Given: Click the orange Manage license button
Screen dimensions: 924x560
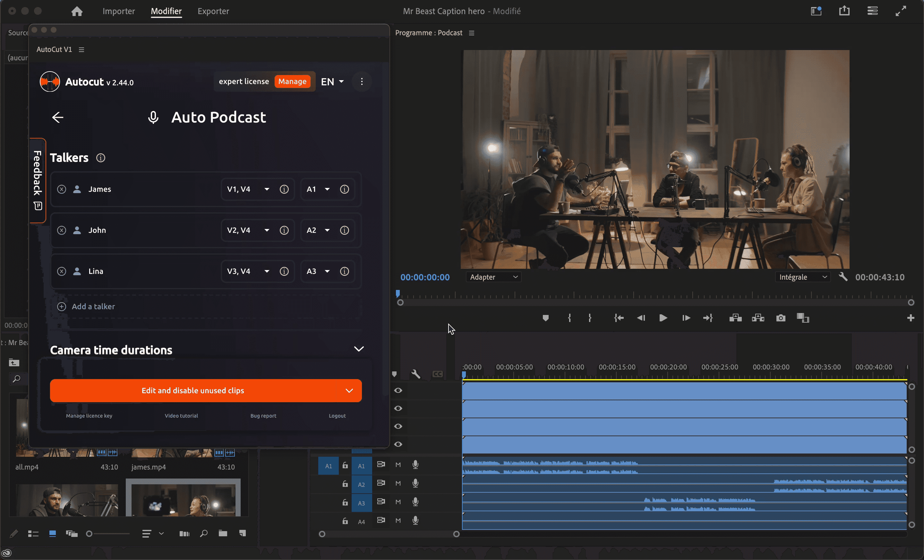Looking at the screenshot, I should coord(292,81).
